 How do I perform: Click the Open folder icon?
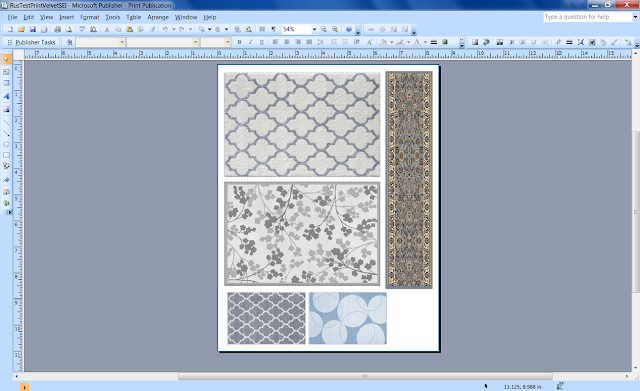click(21, 29)
